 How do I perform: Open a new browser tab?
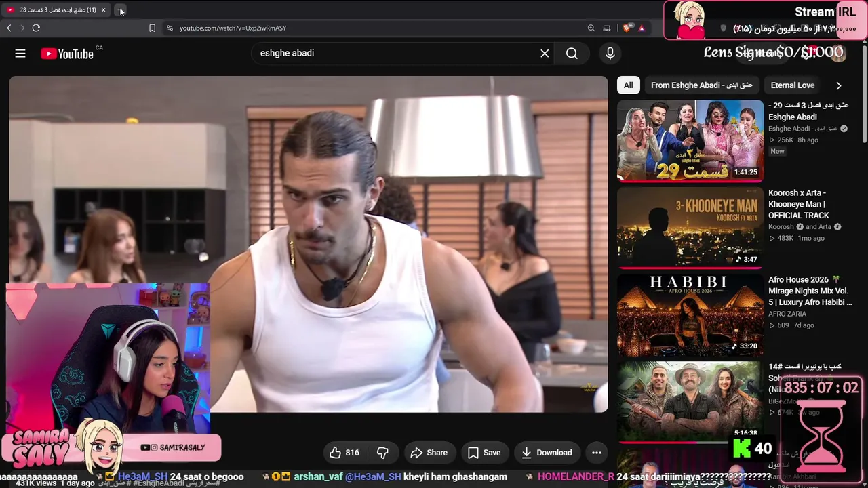(120, 10)
